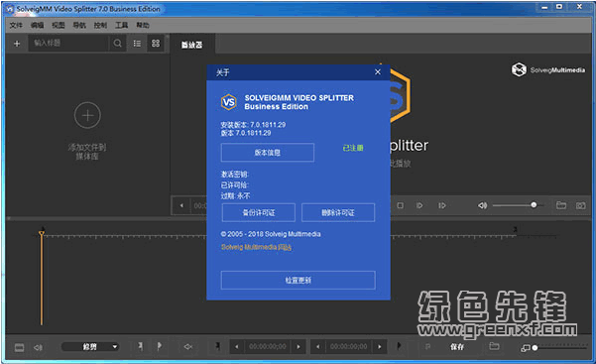Open the 帮助 (Help) menu
Screen dimensions: 596x364
(143, 25)
